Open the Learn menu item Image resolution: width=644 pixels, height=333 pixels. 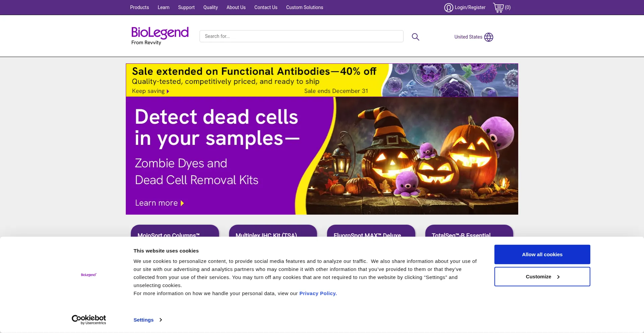point(163,7)
